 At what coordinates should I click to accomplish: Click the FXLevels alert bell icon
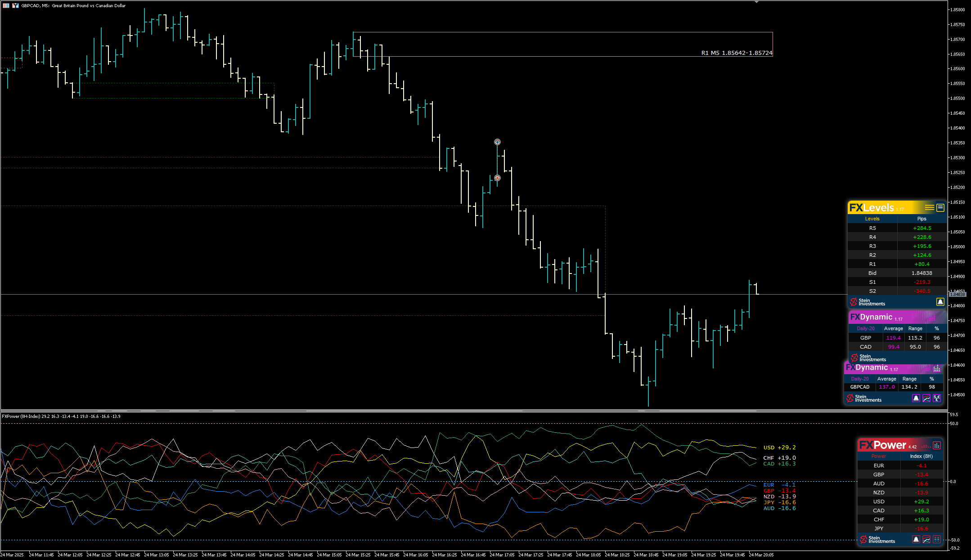coord(940,302)
